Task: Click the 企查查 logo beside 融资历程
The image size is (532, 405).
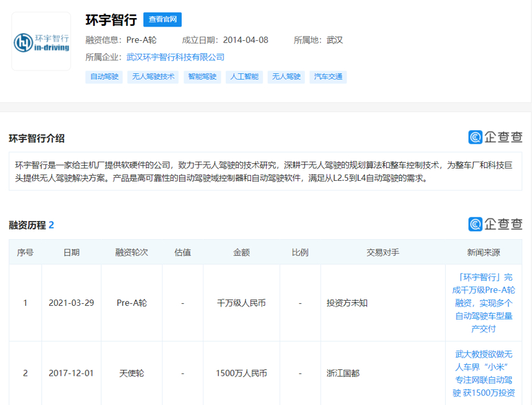Action: point(496,224)
